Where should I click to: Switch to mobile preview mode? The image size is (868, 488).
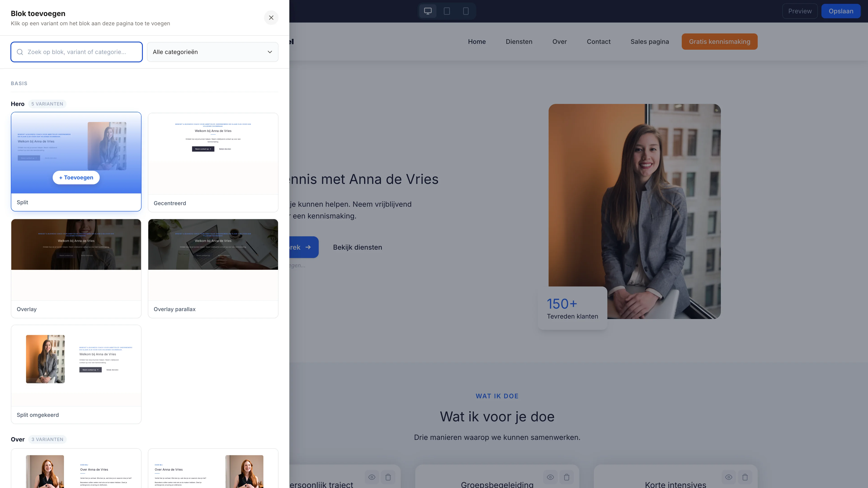click(x=466, y=11)
